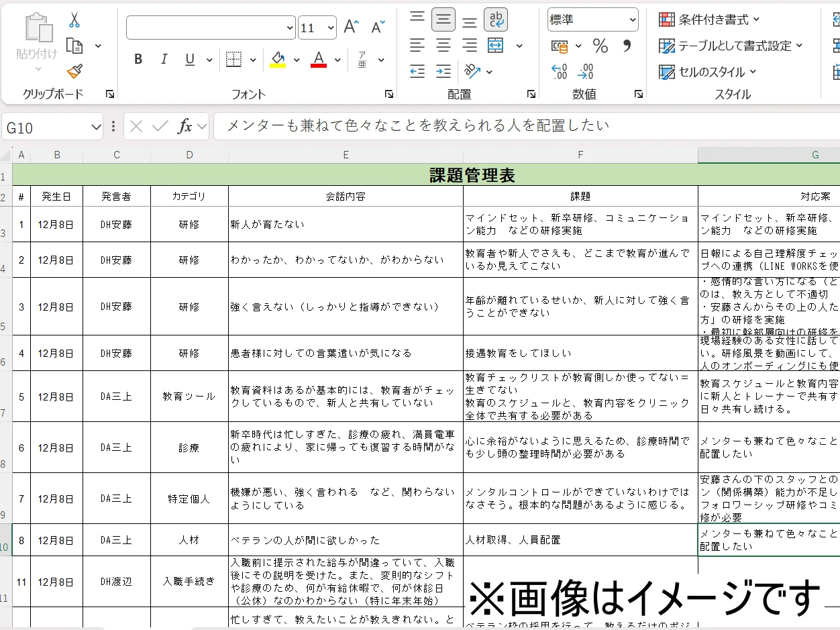Apply italic formatting
This screenshot has width=840, height=630.
click(x=164, y=59)
